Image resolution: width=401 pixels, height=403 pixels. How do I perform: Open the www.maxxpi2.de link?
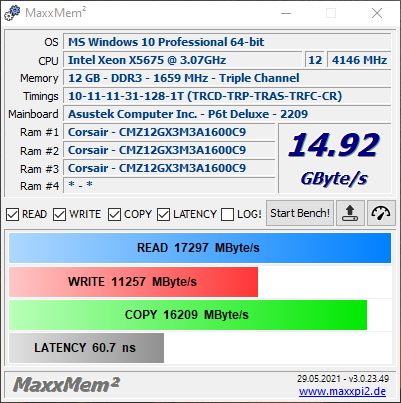pos(342,391)
